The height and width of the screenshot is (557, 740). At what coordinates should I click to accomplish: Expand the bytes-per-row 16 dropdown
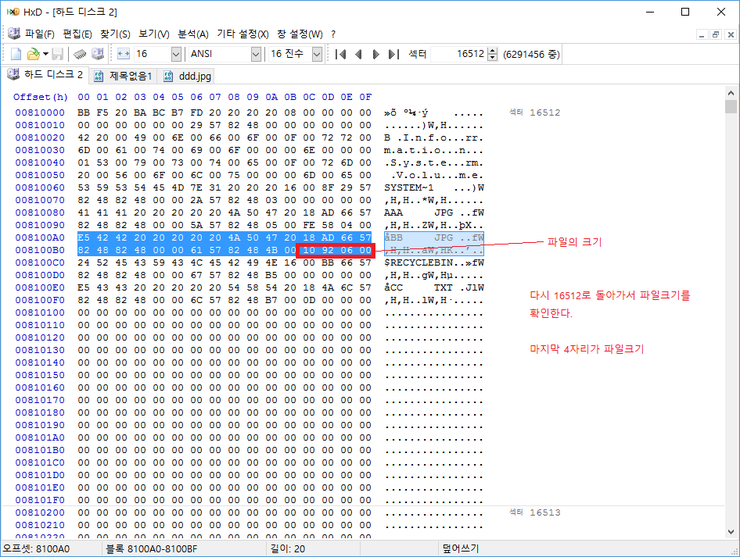pyautogui.click(x=177, y=53)
